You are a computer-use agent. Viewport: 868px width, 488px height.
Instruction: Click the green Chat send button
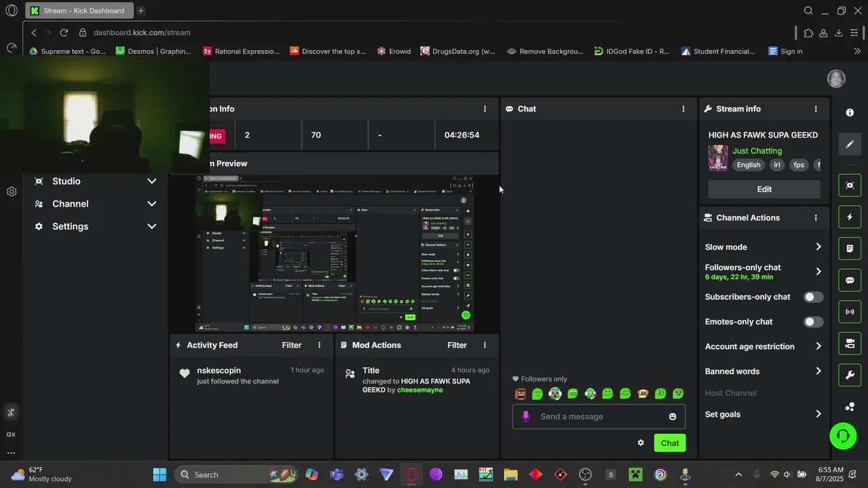point(670,443)
